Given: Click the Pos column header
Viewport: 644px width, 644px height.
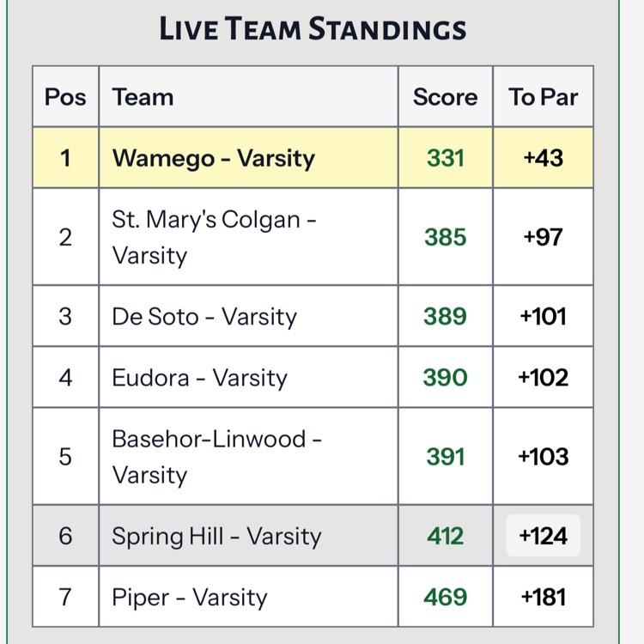Looking at the screenshot, I should point(65,96).
